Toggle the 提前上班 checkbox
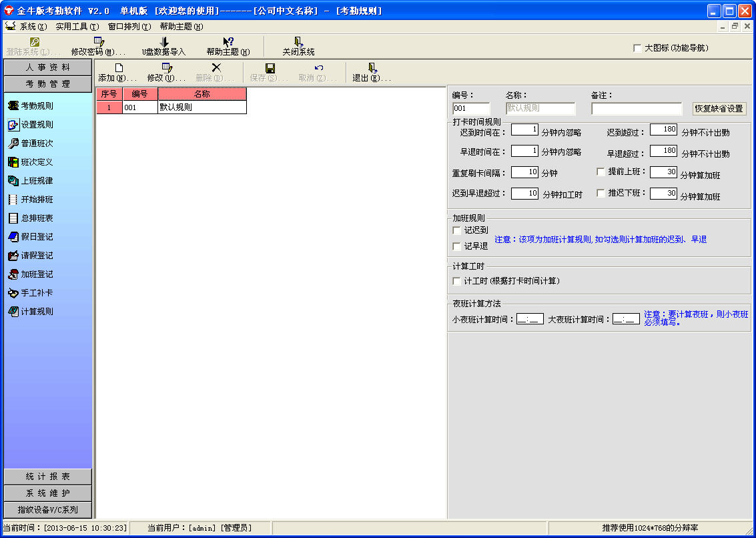Viewport: 756px width, 538px height. click(x=601, y=172)
